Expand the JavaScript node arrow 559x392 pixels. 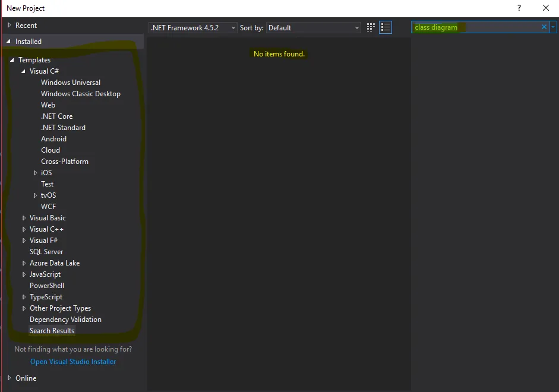click(x=24, y=274)
